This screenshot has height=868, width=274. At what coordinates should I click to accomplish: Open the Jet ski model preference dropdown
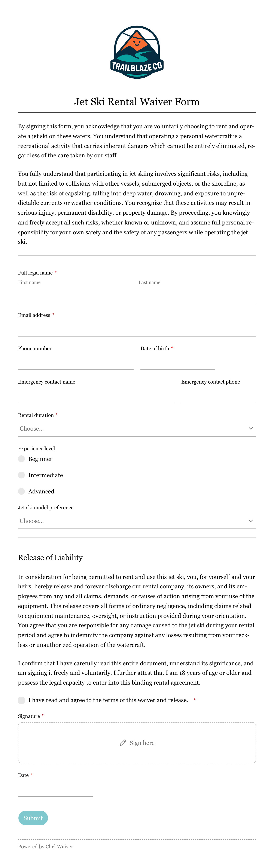137,521
